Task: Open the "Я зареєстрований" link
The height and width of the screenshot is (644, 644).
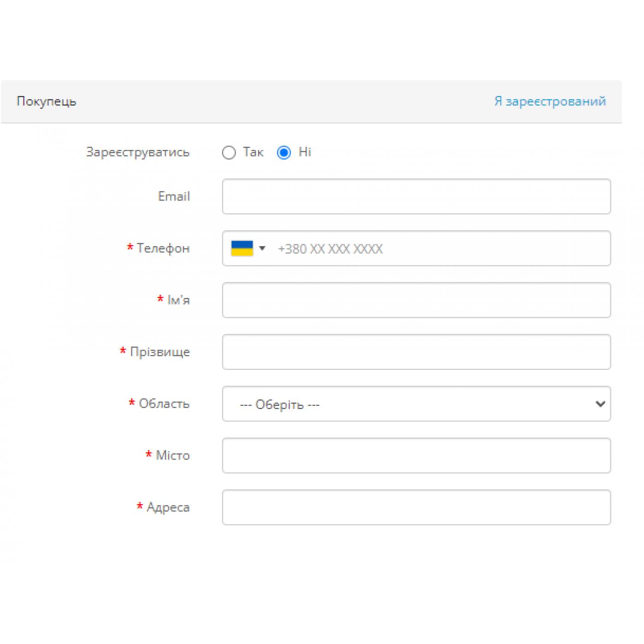Action: click(x=550, y=101)
